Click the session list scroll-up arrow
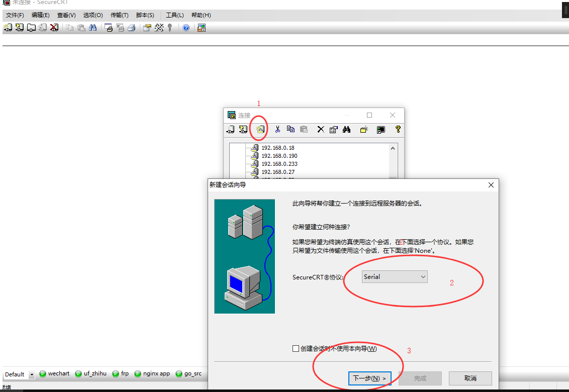This screenshot has height=392, width=569. point(393,148)
